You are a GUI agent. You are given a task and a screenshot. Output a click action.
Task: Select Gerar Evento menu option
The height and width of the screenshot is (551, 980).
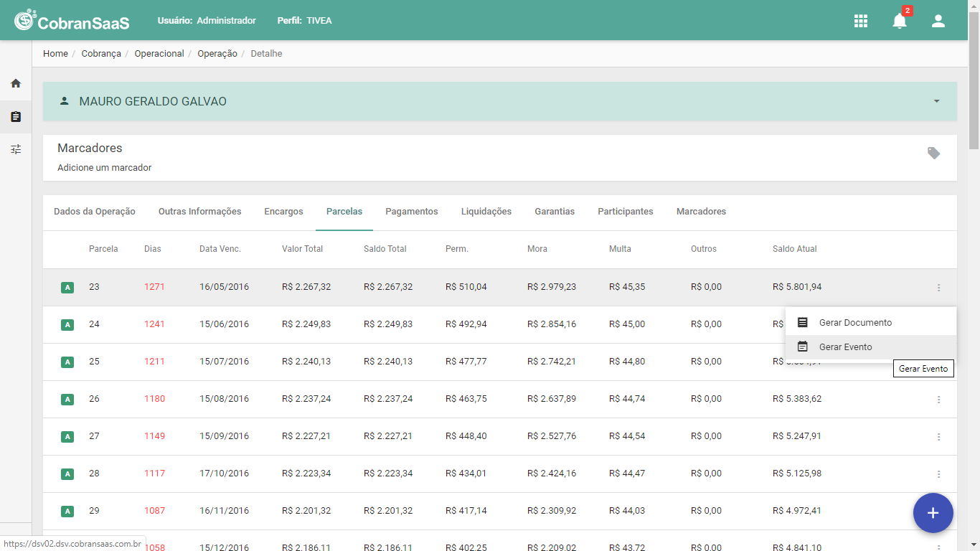(871, 347)
